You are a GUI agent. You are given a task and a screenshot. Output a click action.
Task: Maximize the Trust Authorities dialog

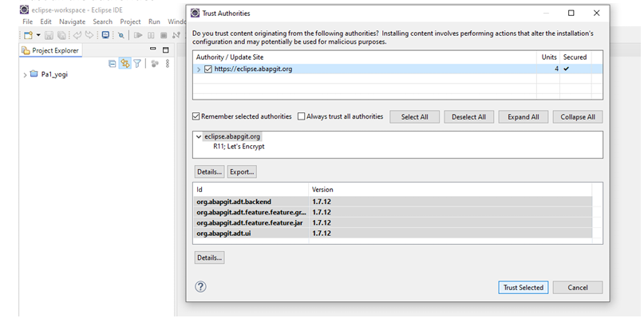571,13
